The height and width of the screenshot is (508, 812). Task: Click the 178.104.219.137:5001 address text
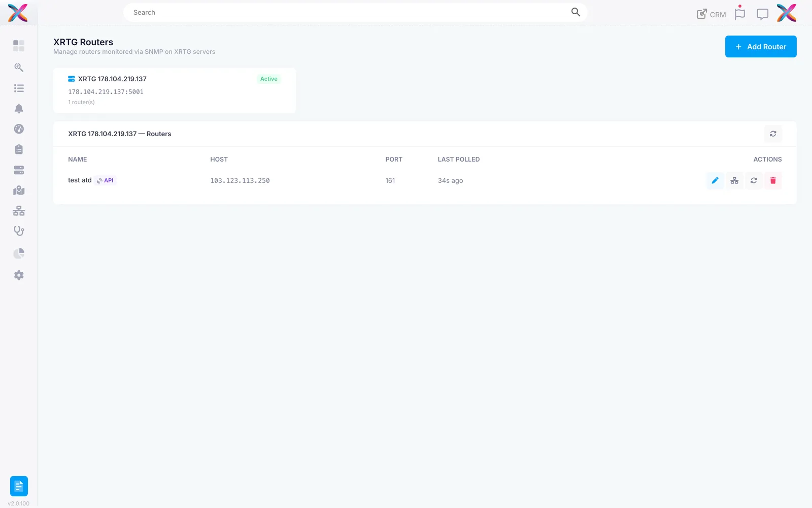point(106,92)
